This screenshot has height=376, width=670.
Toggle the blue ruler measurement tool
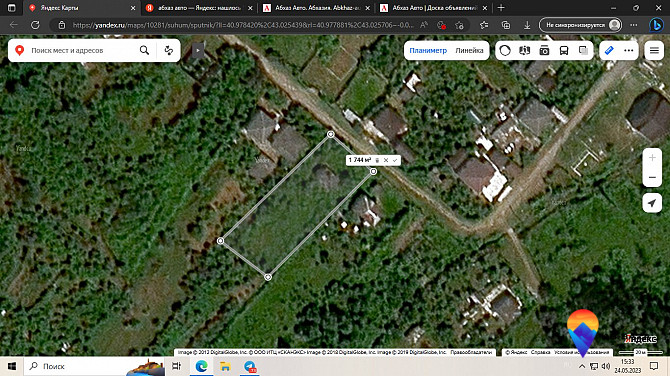(609, 50)
